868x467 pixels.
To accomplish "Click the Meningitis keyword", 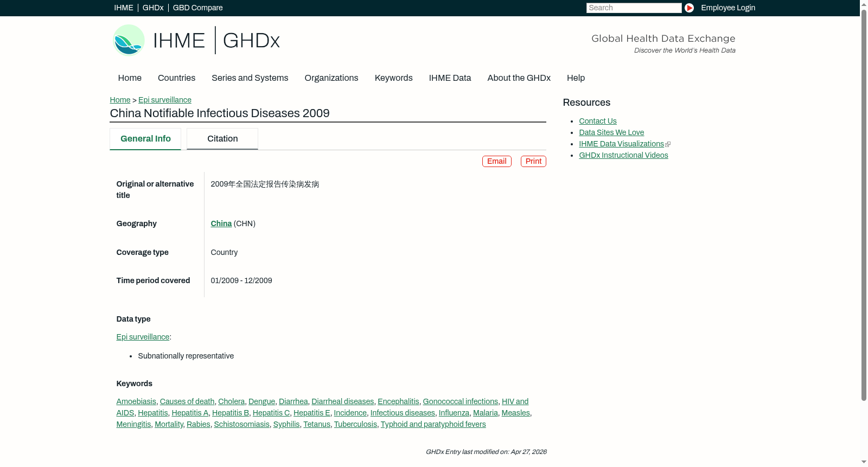I will point(133,424).
